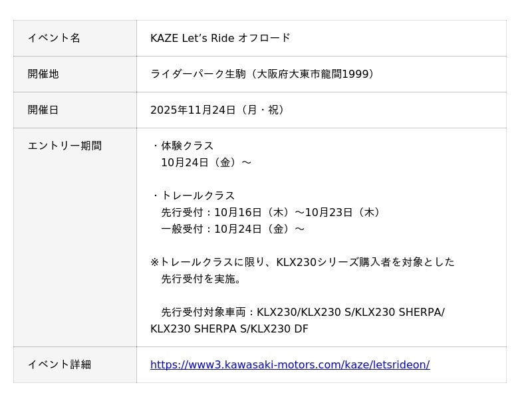Click the KLX230 SHERPA S/KLX230 DF line
The height and width of the screenshot is (403, 532).
pos(229,329)
